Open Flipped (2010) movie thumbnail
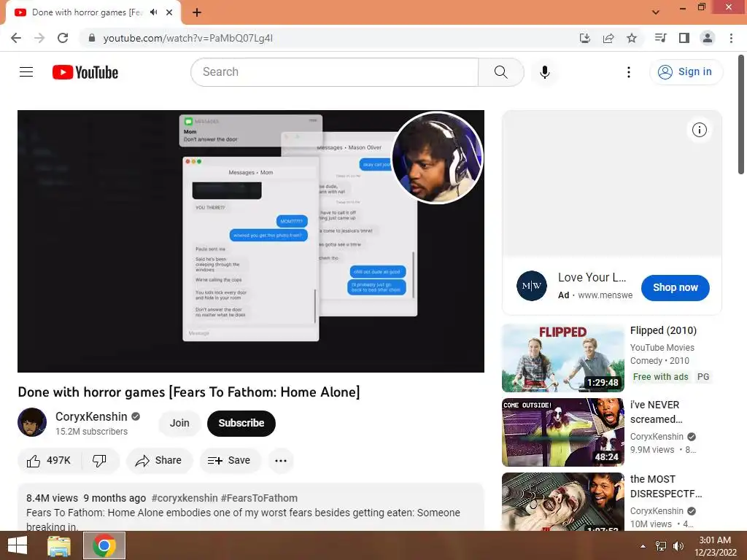 click(x=562, y=358)
